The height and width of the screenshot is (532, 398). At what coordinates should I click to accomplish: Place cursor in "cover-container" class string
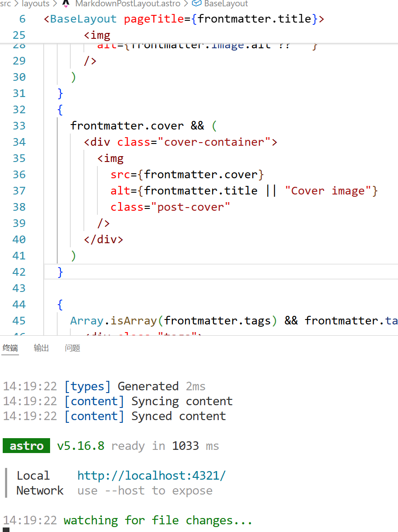(213, 142)
